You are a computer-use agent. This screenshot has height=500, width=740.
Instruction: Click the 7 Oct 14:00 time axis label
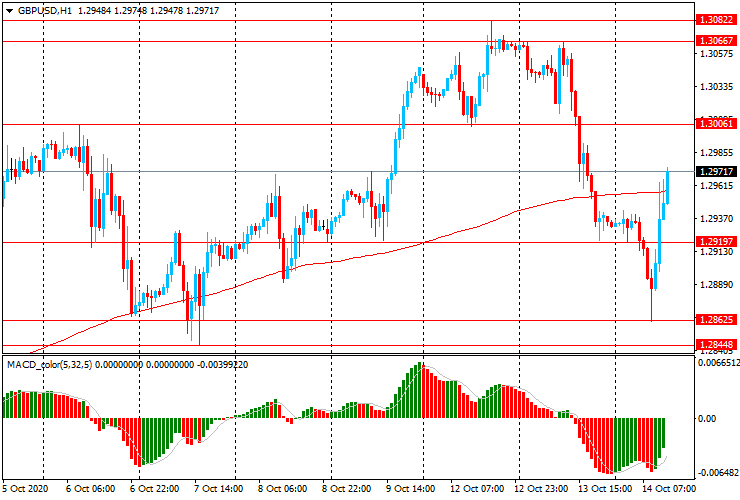click(219, 488)
